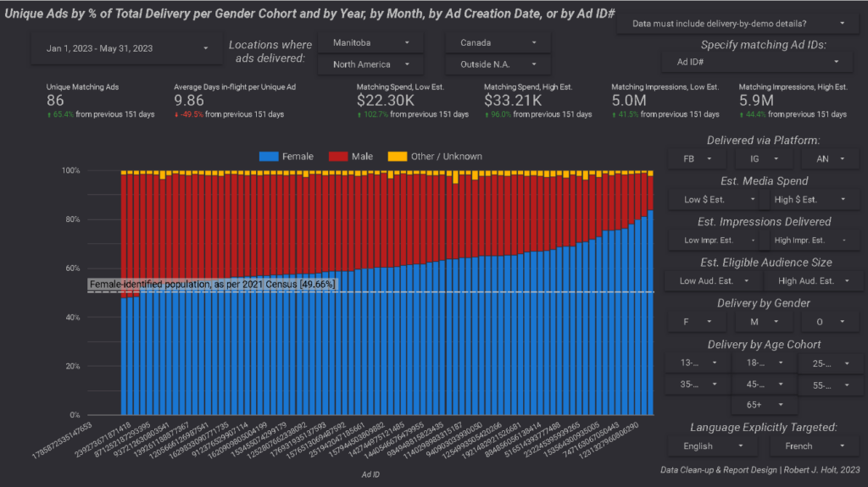Open the French language targeting filter
Image resolution: width=868 pixels, height=487 pixels.
point(815,446)
